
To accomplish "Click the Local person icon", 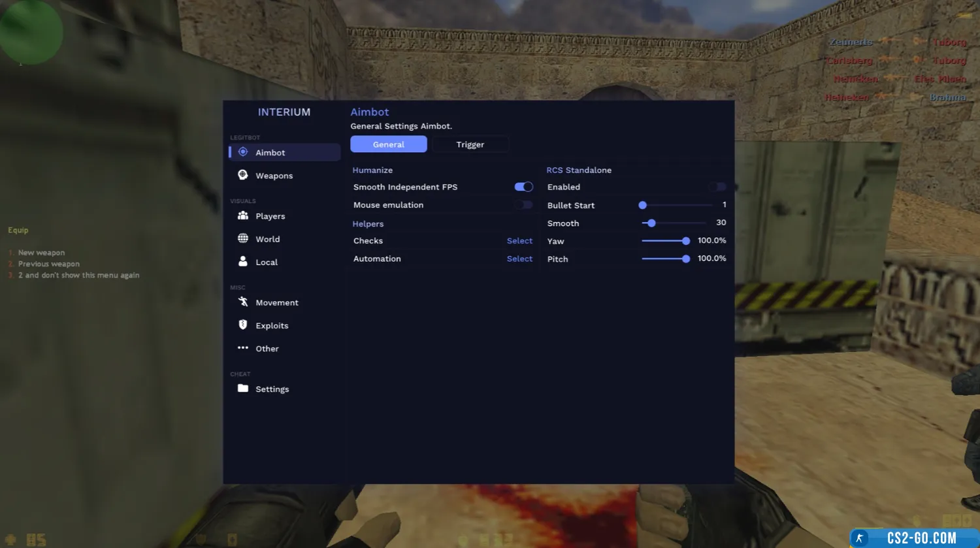I will [x=243, y=261].
